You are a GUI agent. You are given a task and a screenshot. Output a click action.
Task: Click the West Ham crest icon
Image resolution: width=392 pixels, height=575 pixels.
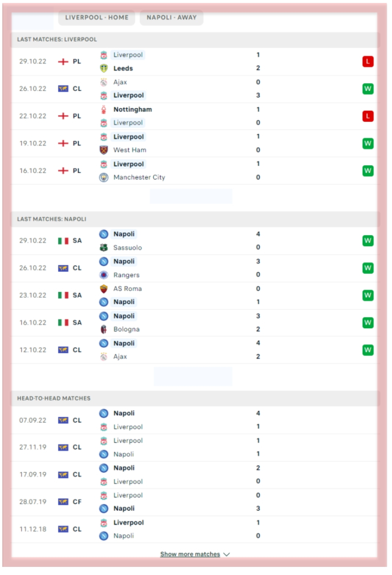point(104,150)
